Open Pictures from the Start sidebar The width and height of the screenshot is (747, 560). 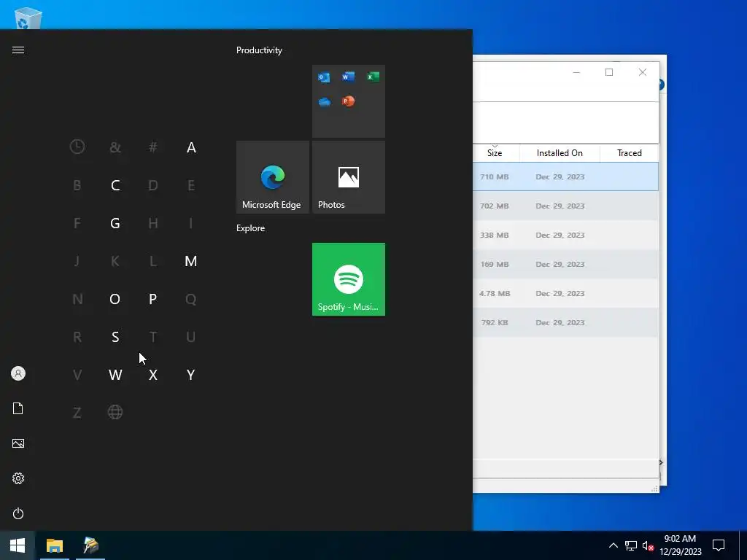(x=18, y=443)
